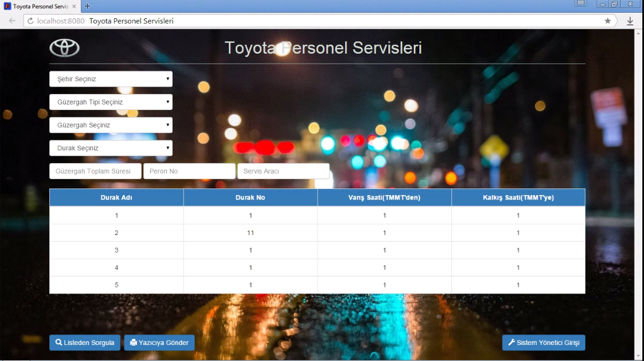This screenshot has height=361, width=644.
Task: Click Durak Adı cell with value 5
Action: (116, 285)
